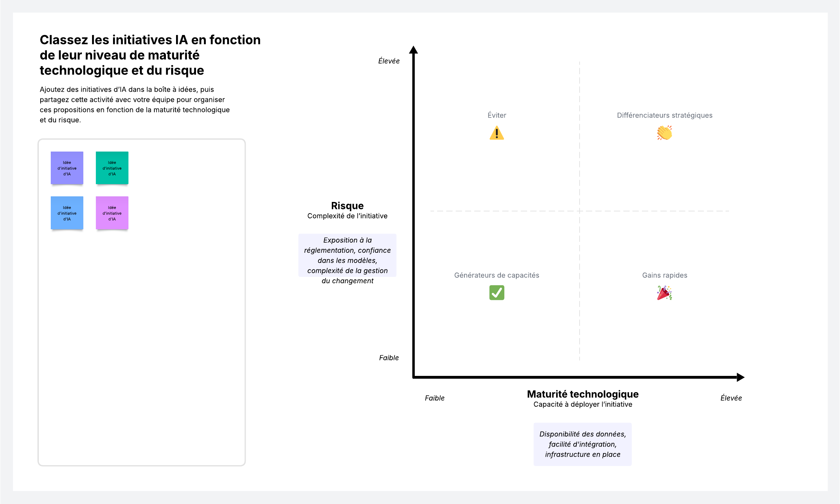Click the Disponibilité des données note box

click(582, 444)
